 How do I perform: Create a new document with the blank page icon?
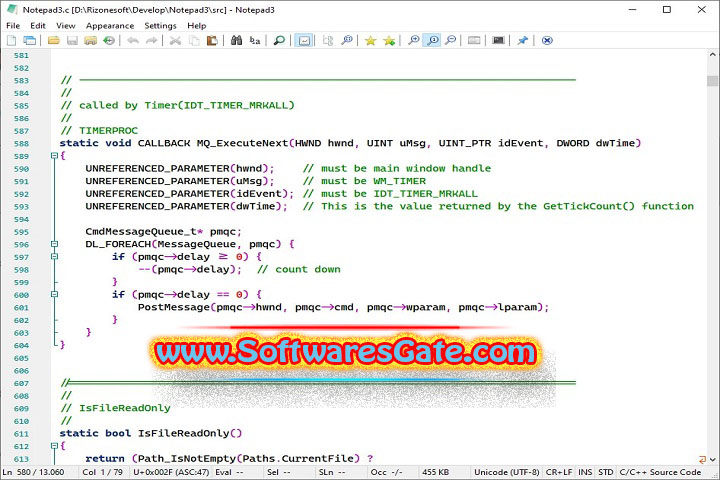click(x=11, y=41)
